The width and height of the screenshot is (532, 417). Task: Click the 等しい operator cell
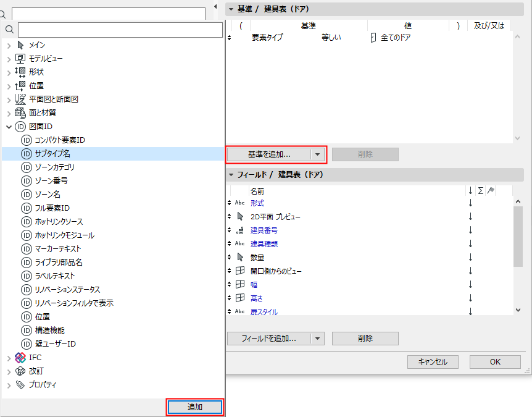(x=331, y=37)
